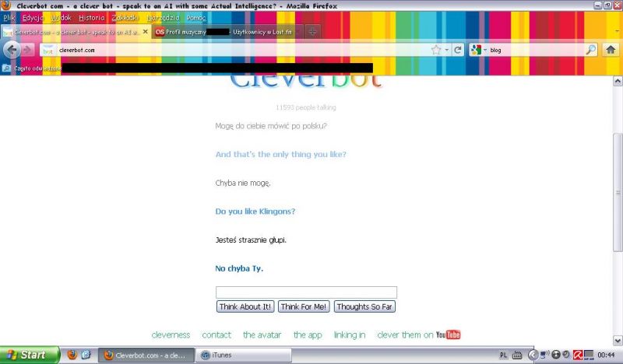This screenshot has width=623, height=364.
Task: Open the Zakładki menu
Action: tap(125, 18)
